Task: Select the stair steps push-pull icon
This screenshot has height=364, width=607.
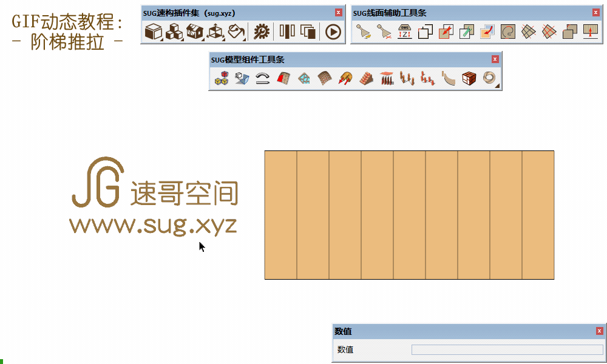Action: coord(366,78)
